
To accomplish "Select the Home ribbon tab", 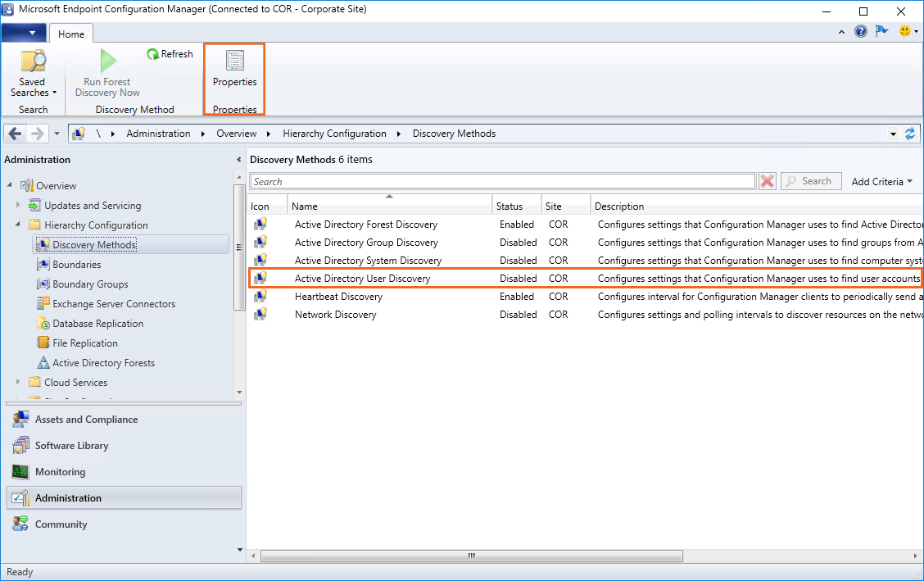I will click(x=71, y=34).
